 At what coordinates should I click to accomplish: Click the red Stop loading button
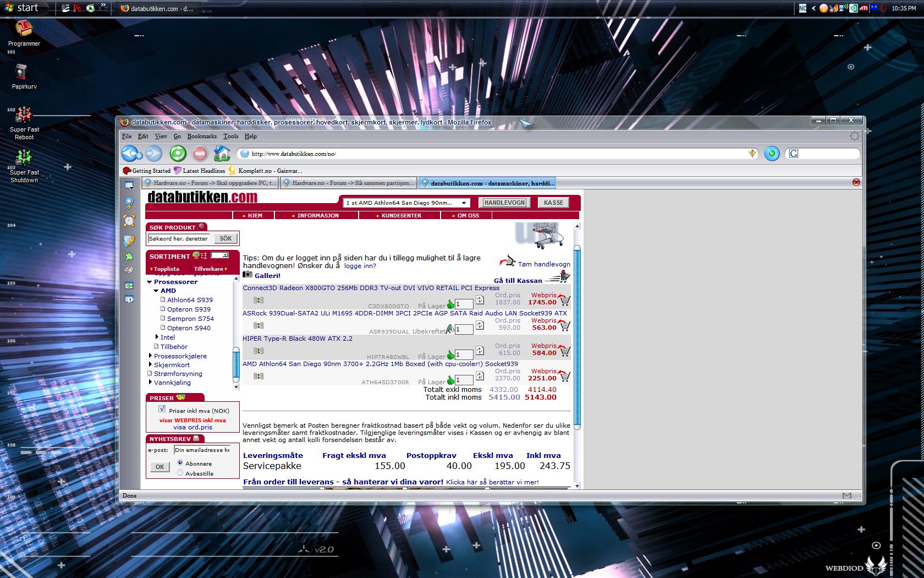tap(200, 154)
